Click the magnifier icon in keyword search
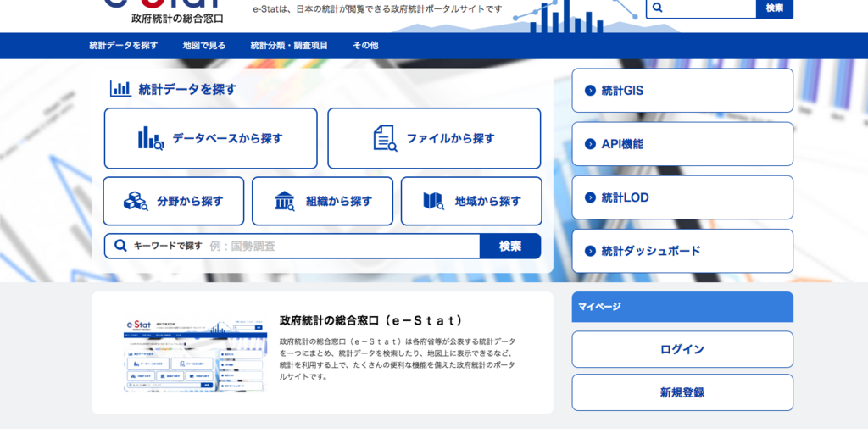Screen dimensions: 868x433 tap(120, 245)
